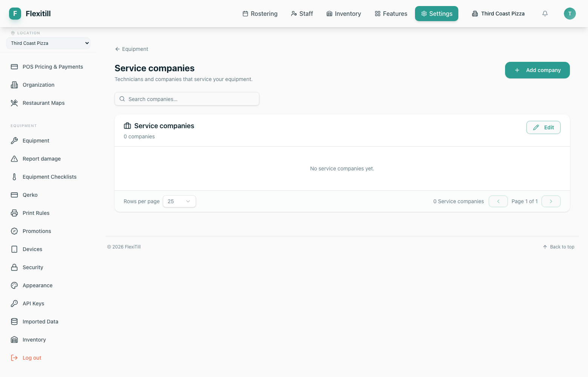The width and height of the screenshot is (588, 377).
Task: Open Imported Data sidebar link
Action: (48, 322)
